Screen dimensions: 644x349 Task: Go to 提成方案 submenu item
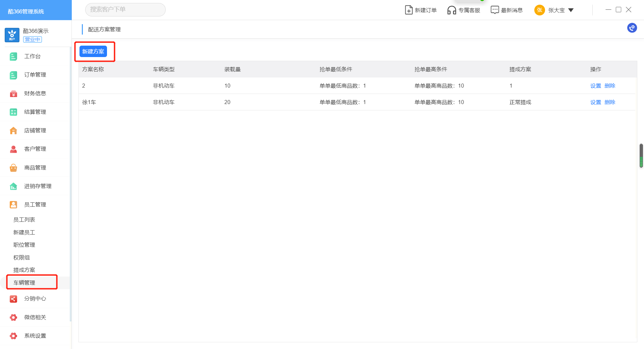24,270
